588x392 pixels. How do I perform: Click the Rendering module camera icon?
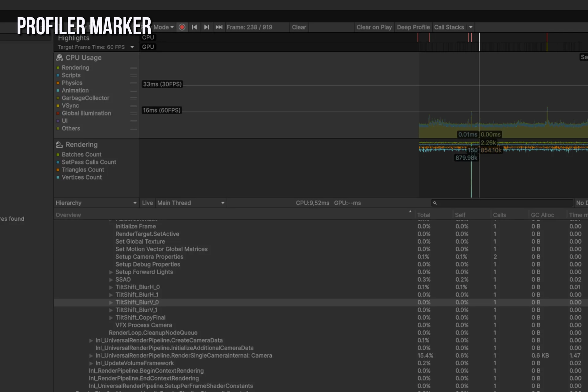point(59,144)
